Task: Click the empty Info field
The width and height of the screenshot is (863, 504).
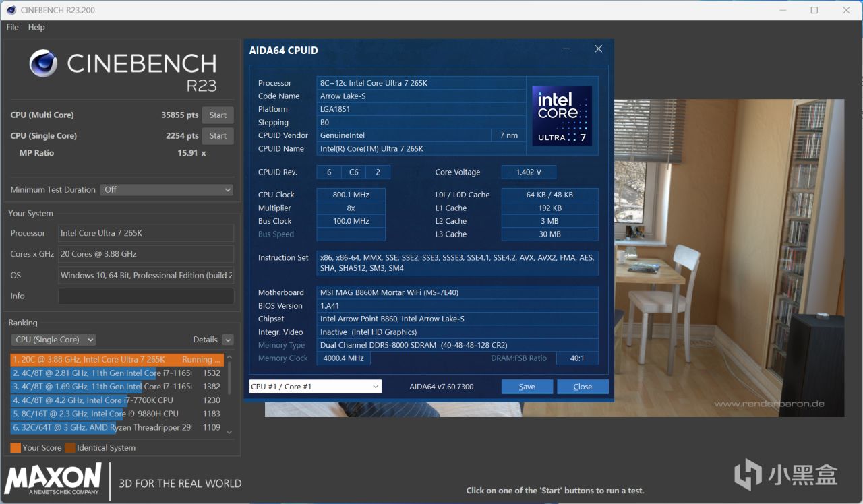Action: 146,296
